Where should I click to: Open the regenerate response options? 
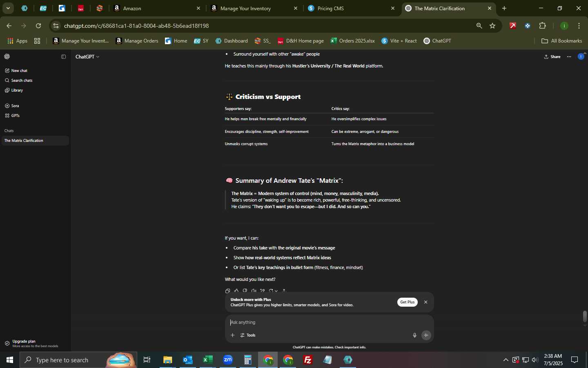point(273,291)
